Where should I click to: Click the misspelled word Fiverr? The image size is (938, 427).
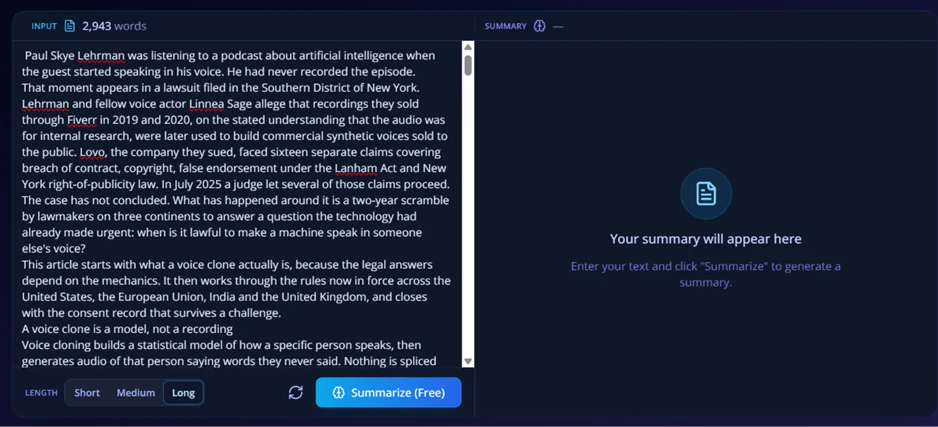[x=81, y=120]
